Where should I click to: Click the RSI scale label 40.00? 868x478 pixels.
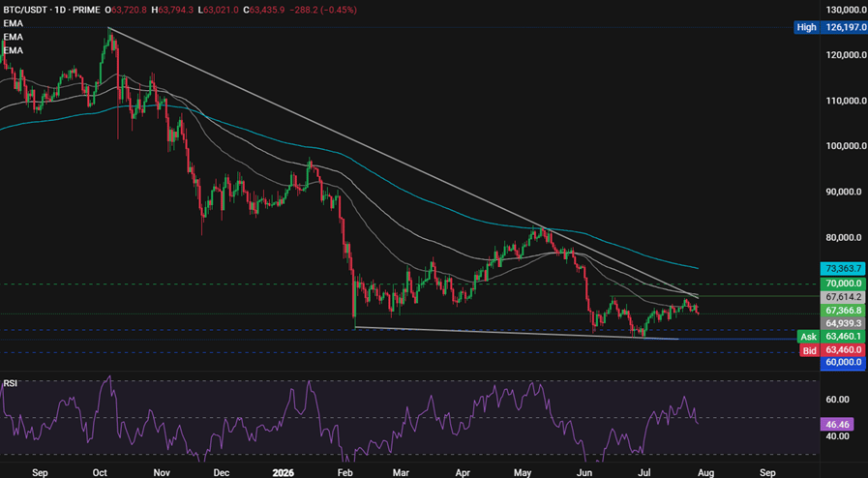pos(839,436)
